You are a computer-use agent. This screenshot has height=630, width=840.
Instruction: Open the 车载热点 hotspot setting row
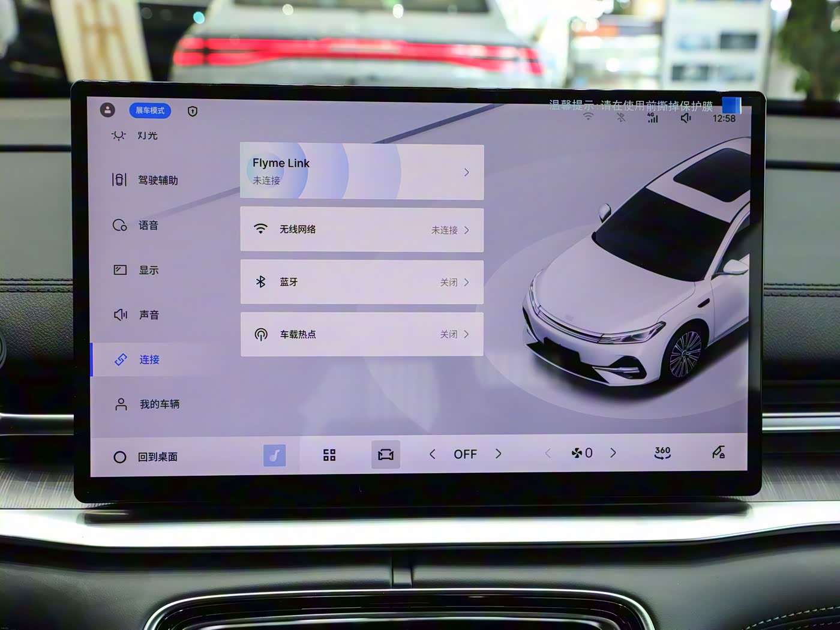(x=362, y=334)
